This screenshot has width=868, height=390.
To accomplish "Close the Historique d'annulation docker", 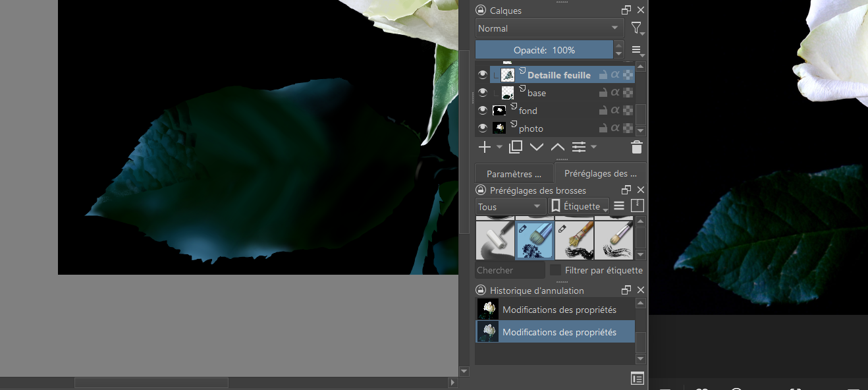I will [x=641, y=291].
